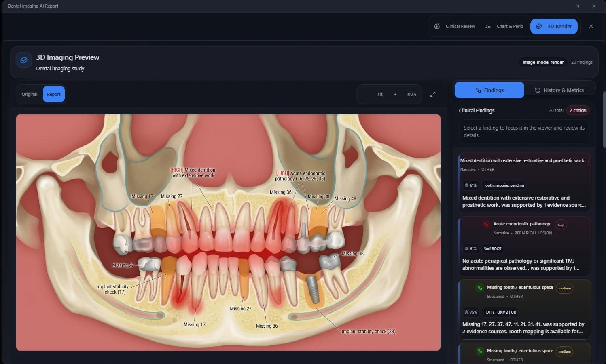This screenshot has width=606, height=364.
Task: Click the FDI 17 | UNV 2 | UR tag
Action: click(x=500, y=312)
